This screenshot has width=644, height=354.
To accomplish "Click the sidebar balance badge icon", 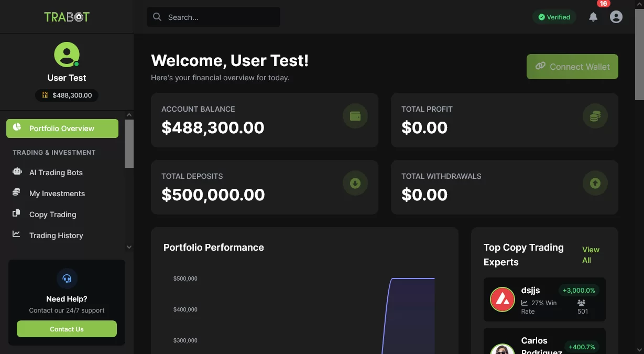I will click(x=45, y=95).
